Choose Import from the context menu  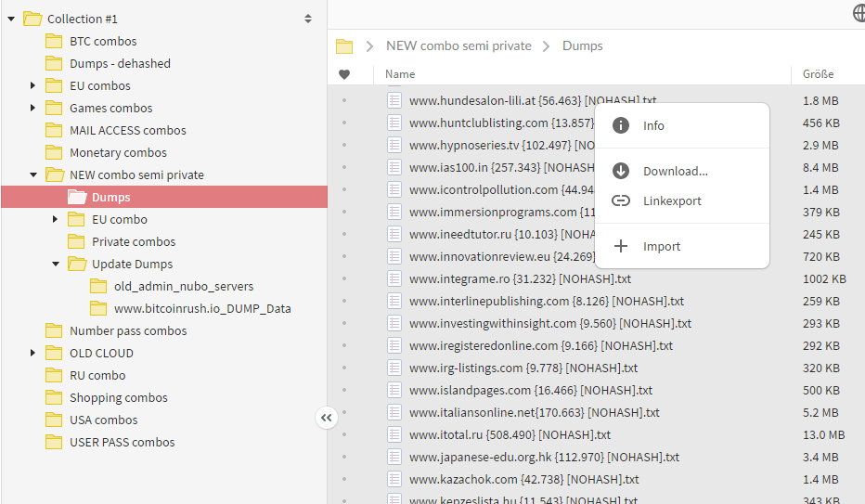pyautogui.click(x=682, y=247)
